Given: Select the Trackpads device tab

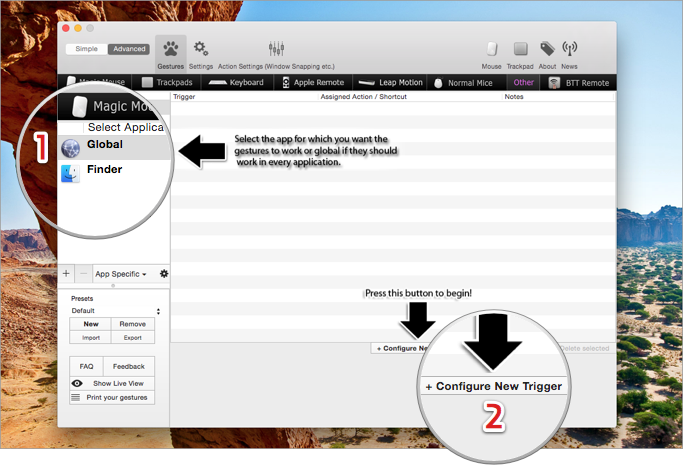Looking at the screenshot, I should point(167,82).
